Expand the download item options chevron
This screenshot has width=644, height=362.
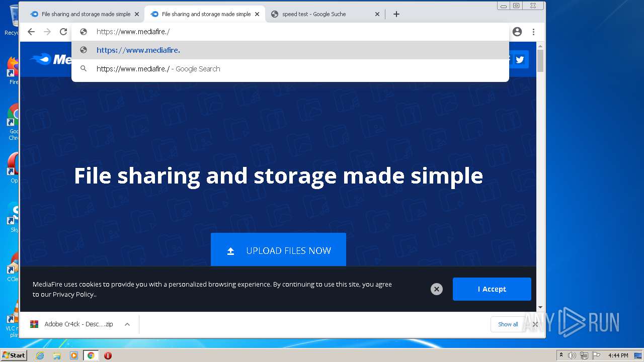(127, 324)
